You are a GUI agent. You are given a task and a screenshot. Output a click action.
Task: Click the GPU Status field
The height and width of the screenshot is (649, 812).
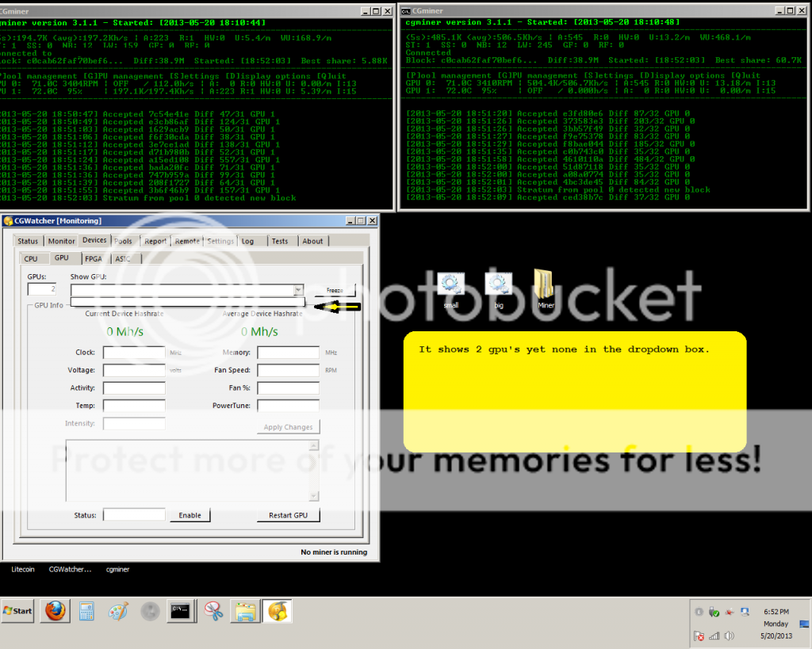134,515
